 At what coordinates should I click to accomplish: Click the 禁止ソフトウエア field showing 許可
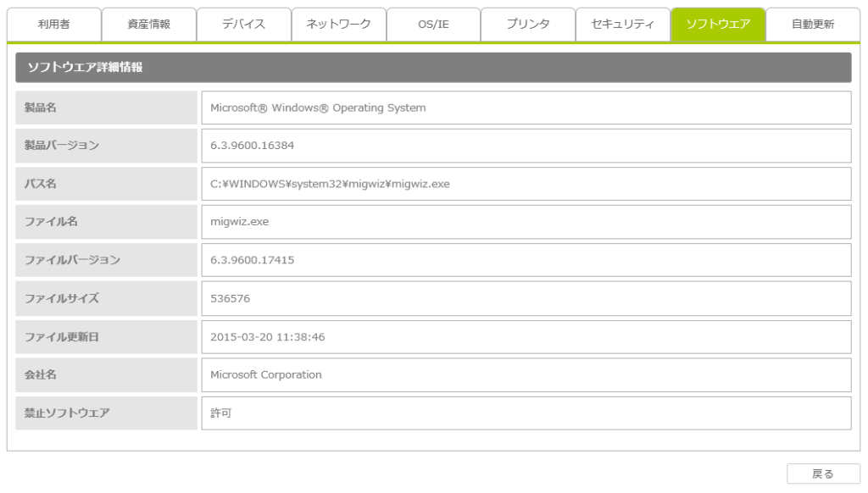pos(526,413)
